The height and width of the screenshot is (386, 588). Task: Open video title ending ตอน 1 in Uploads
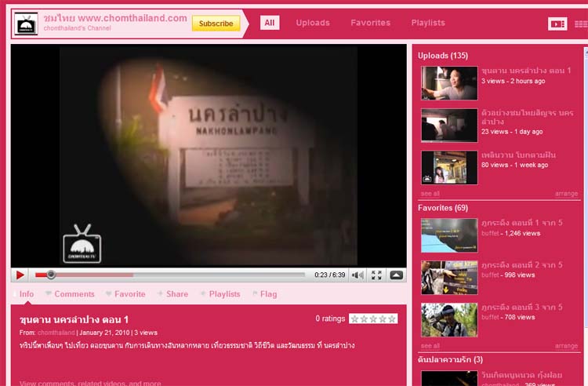pyautogui.click(x=526, y=71)
